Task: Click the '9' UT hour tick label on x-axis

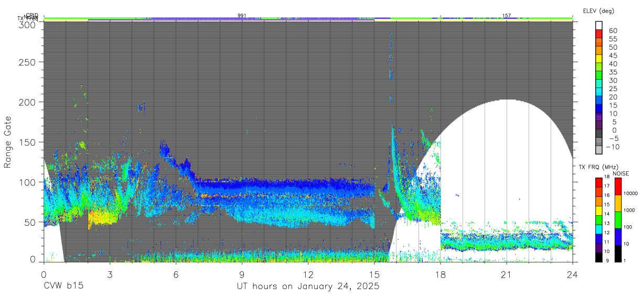Action: pos(242,274)
